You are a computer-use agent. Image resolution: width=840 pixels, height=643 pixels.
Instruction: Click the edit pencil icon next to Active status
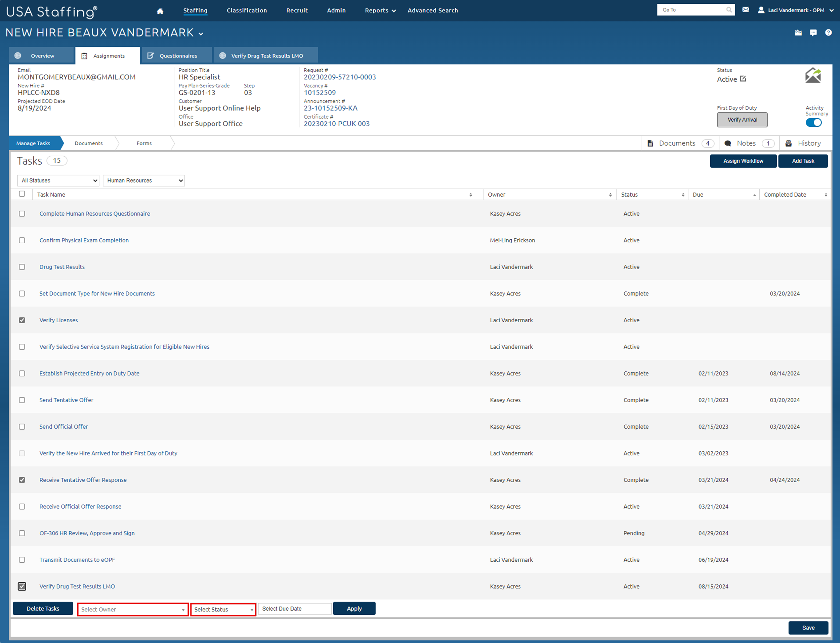[x=743, y=78]
